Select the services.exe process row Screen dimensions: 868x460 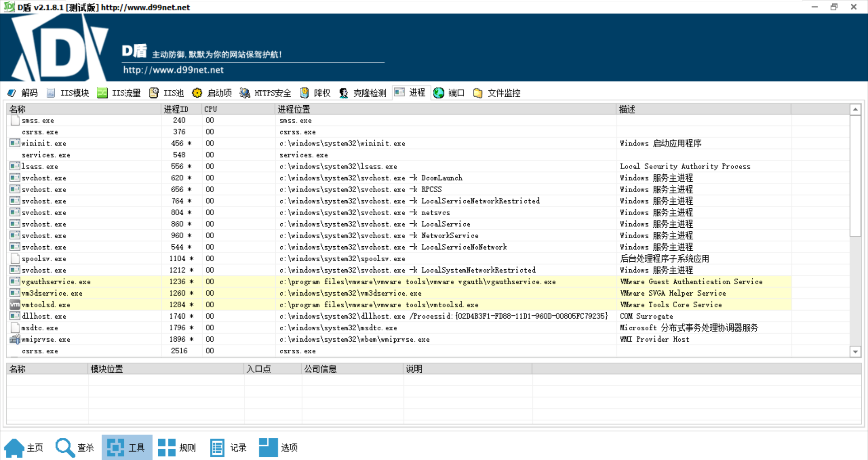(x=399, y=155)
